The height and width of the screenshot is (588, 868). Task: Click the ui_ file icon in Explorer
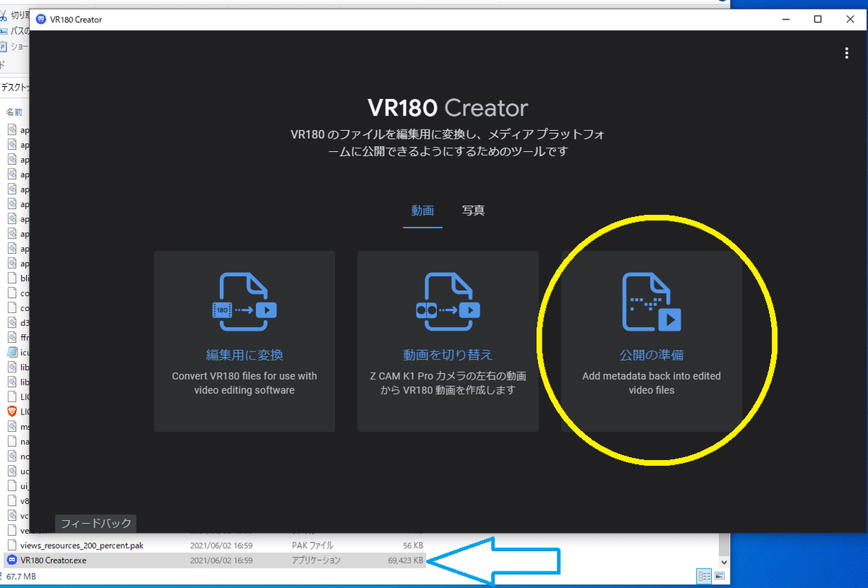pos(12,486)
